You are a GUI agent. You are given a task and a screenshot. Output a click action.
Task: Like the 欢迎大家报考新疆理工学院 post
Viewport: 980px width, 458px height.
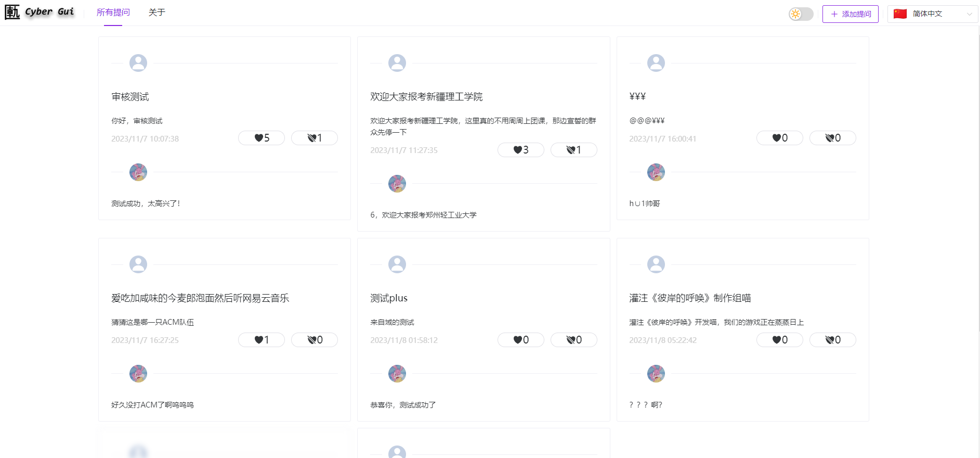click(x=521, y=150)
